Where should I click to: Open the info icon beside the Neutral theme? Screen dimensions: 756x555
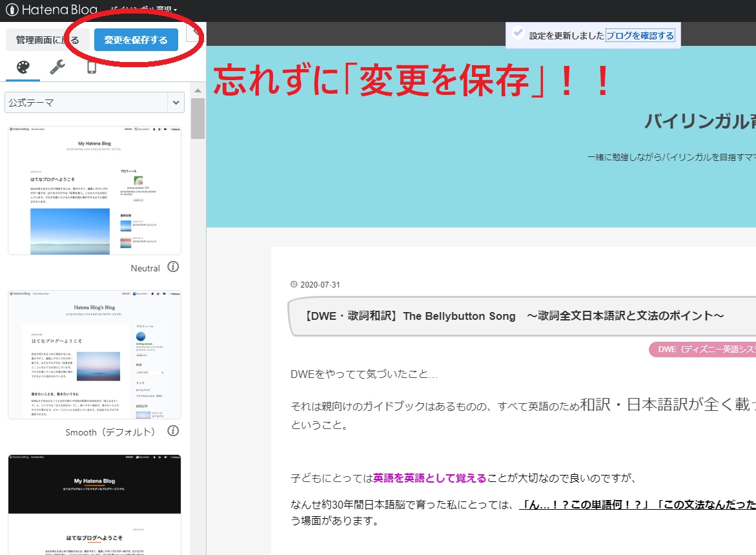point(173,267)
